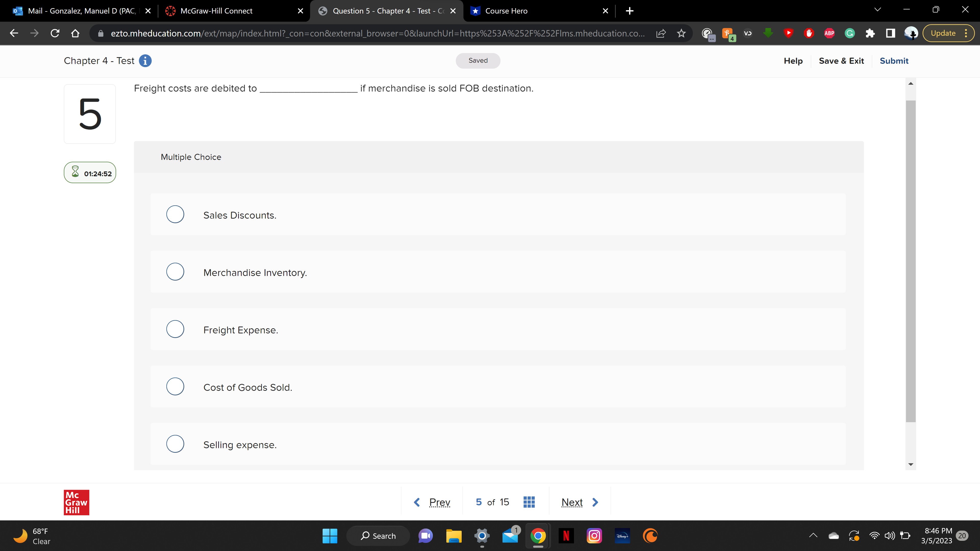Viewport: 980px width, 551px height.
Task: Click the McGraw Hill logo
Action: coord(76,502)
